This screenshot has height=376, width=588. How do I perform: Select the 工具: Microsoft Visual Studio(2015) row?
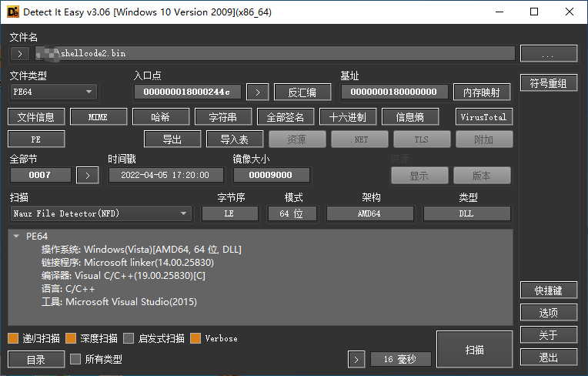tap(119, 302)
